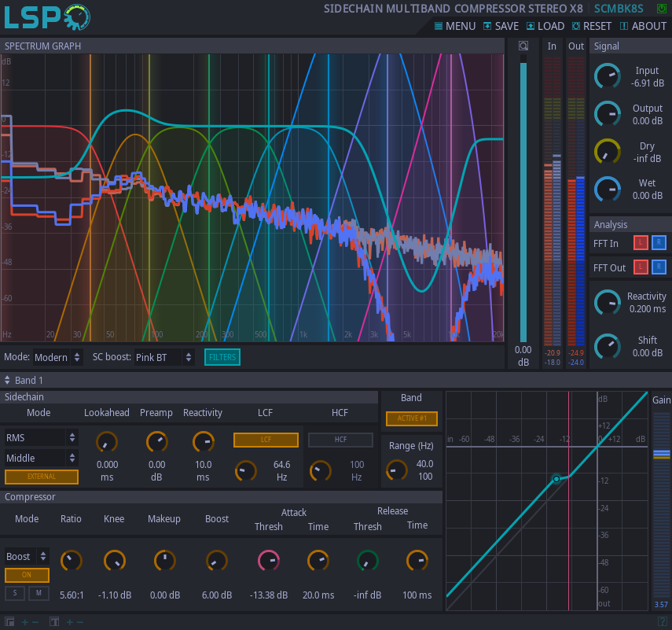
Task: Click the pink Attack Thresh knob
Action: point(269,561)
